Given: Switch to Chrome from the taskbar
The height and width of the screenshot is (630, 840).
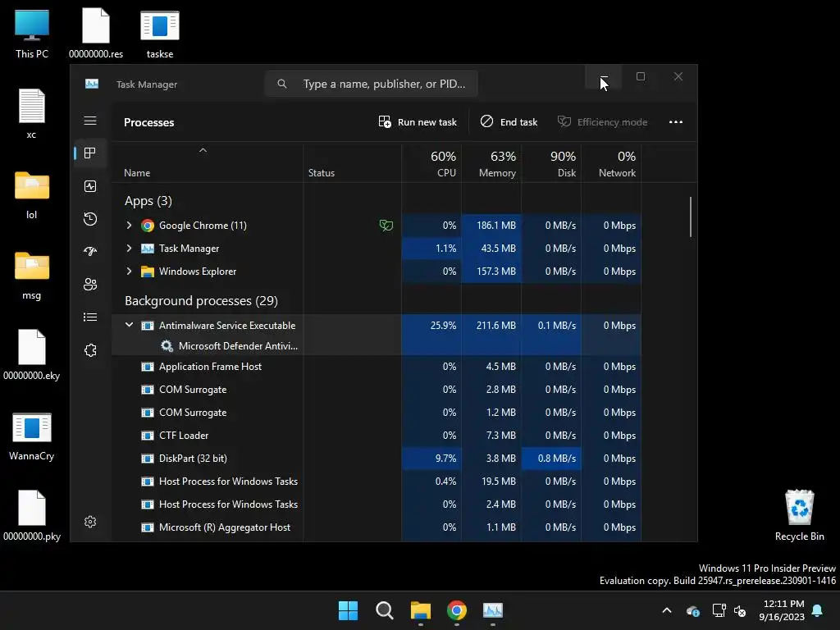Looking at the screenshot, I should 456,610.
